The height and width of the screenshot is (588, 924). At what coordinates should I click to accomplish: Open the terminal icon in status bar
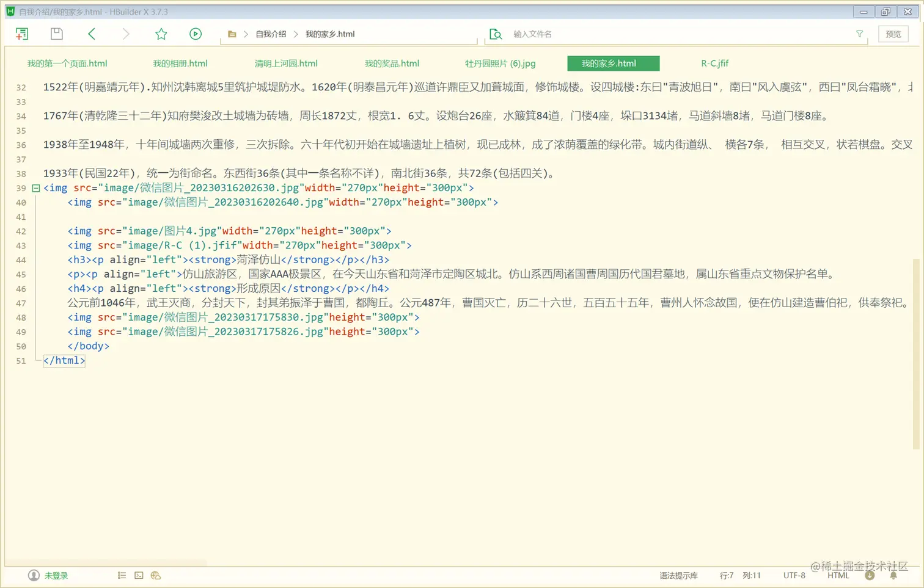pyautogui.click(x=139, y=575)
